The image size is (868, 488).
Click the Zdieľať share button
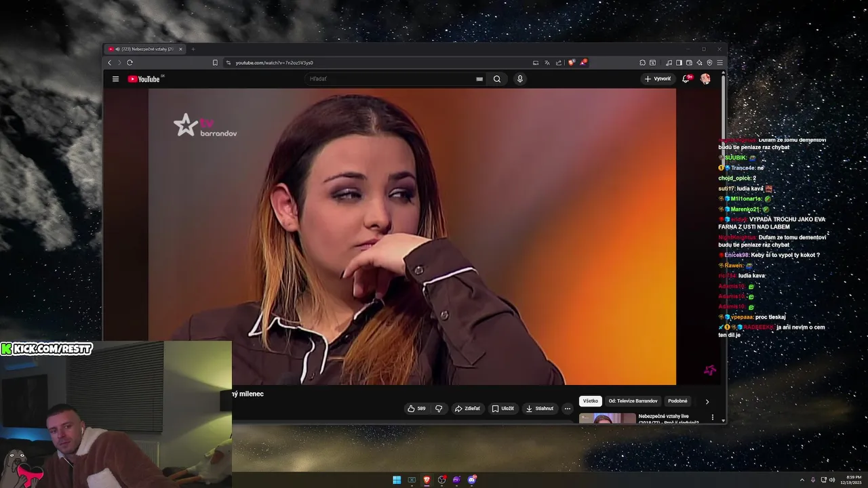467,409
